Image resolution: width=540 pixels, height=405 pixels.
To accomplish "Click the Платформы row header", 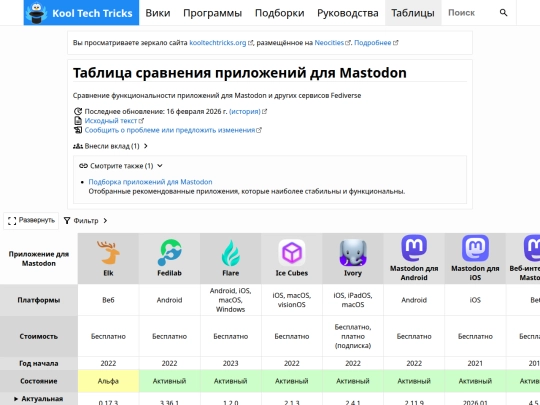I will click(39, 300).
